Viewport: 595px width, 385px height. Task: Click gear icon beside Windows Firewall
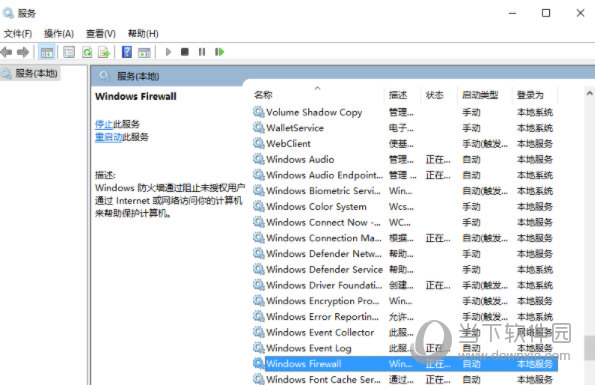click(259, 363)
